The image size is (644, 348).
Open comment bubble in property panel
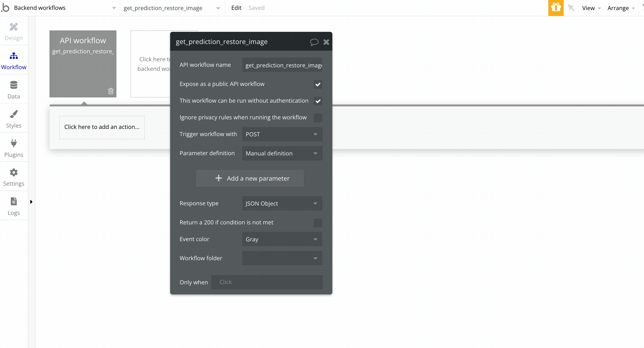(x=314, y=42)
